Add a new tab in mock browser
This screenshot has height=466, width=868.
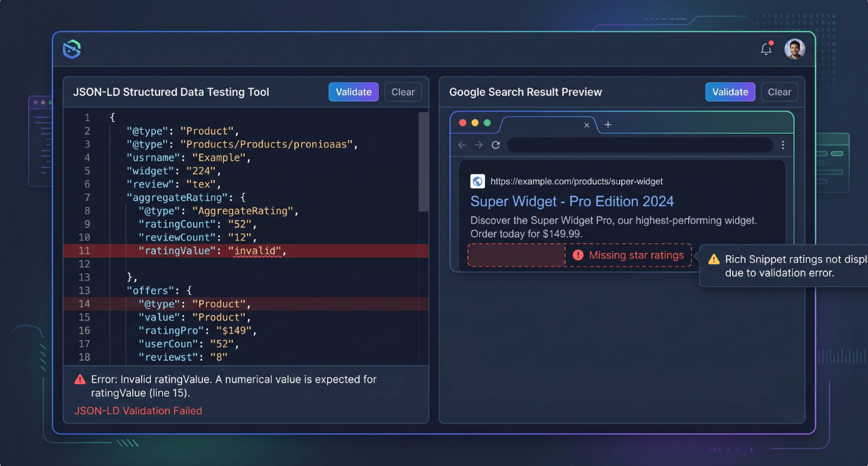[608, 125]
